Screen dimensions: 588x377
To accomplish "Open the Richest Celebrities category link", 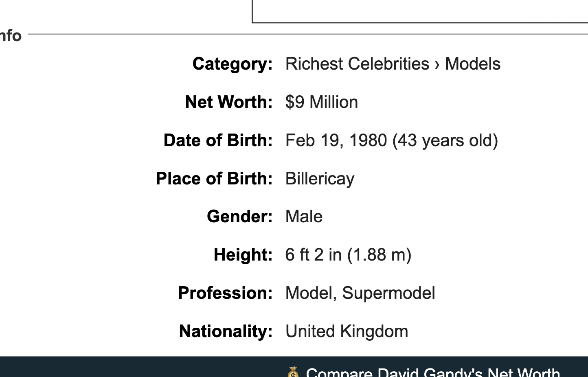I will (357, 64).
